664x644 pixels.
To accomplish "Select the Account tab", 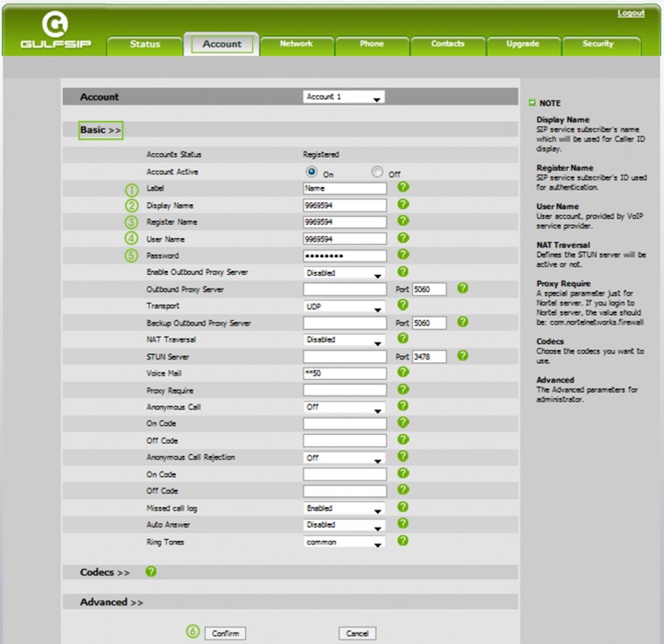I will [221, 44].
